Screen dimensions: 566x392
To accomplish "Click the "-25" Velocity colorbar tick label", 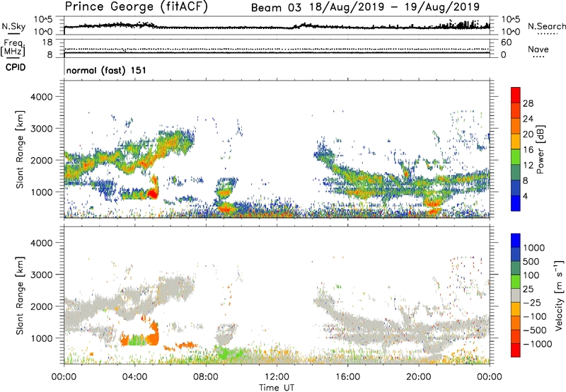I will tap(532, 302).
